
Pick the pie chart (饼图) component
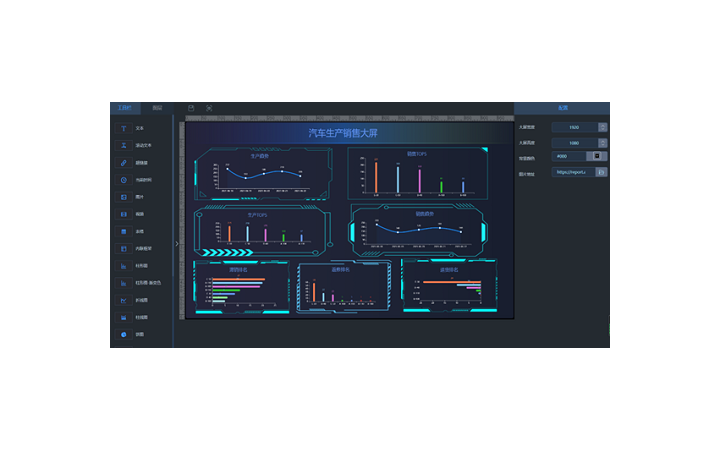point(124,334)
